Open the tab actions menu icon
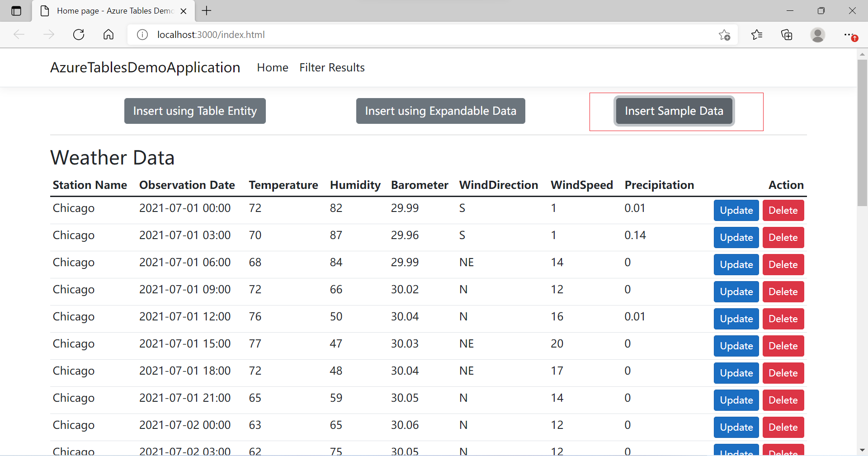 16,11
